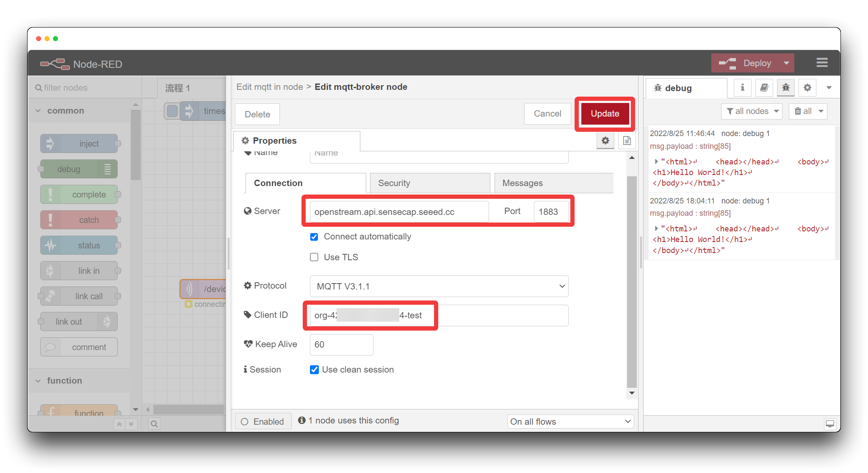Open the Deploy options dropdown arrow
Viewport: 868px width, 473px height.
(786, 63)
